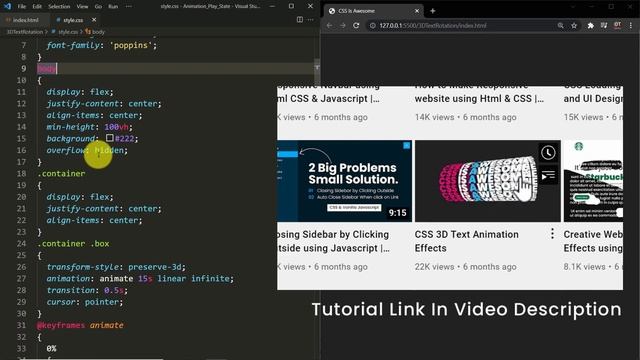Switch to the index.html editor tab
This screenshot has width=640, height=360.
point(24,20)
